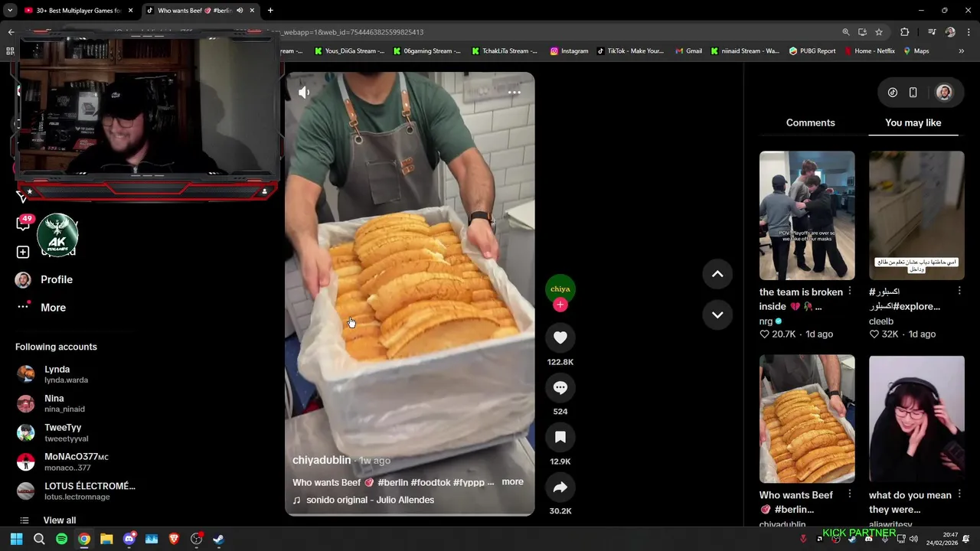This screenshot has height=551, width=980.
Task: Like the video with the heart icon
Action: tap(560, 337)
